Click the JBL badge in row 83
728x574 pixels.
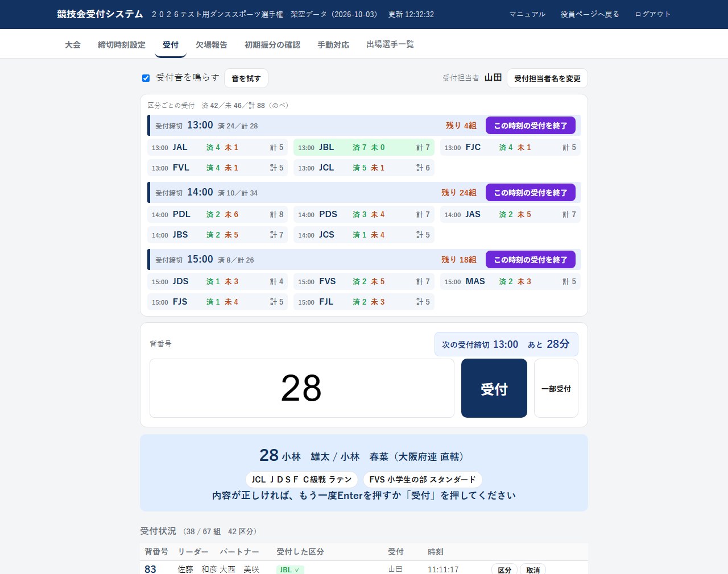(290, 569)
